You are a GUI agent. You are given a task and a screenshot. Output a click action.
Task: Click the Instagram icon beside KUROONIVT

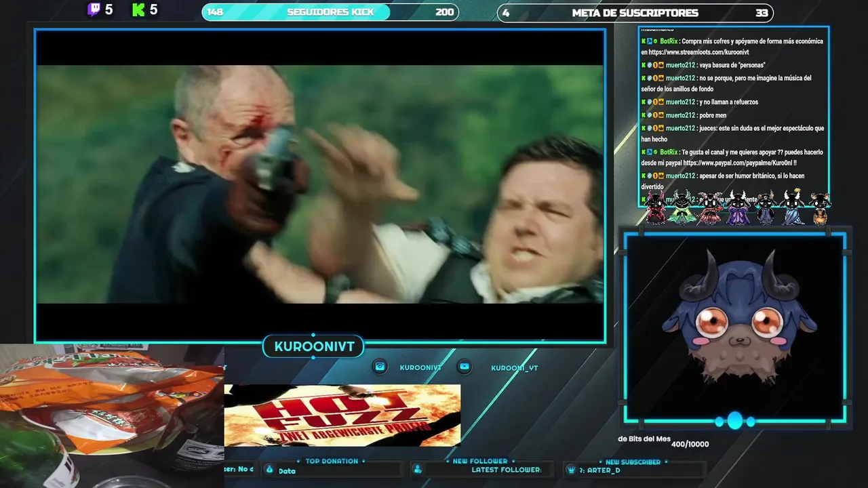(x=380, y=367)
